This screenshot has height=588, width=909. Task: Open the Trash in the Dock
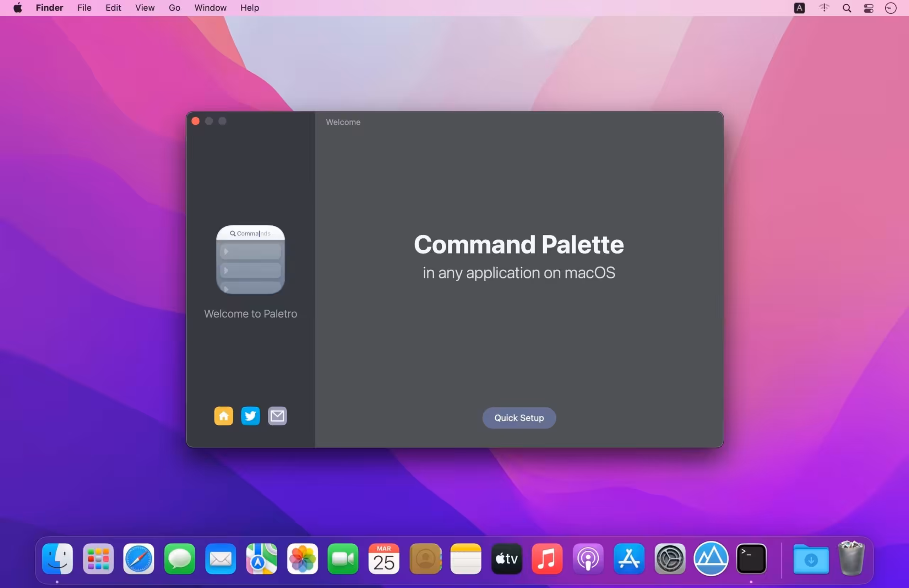pyautogui.click(x=851, y=558)
